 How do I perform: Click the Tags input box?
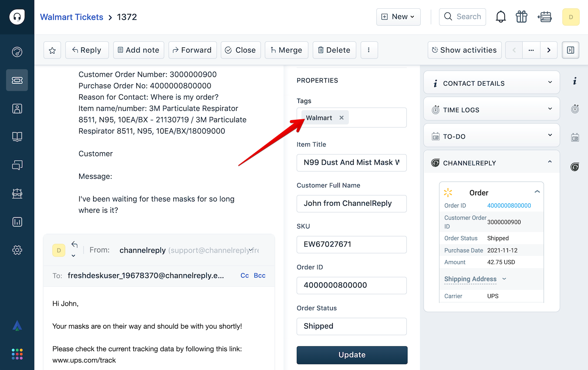[x=352, y=118]
